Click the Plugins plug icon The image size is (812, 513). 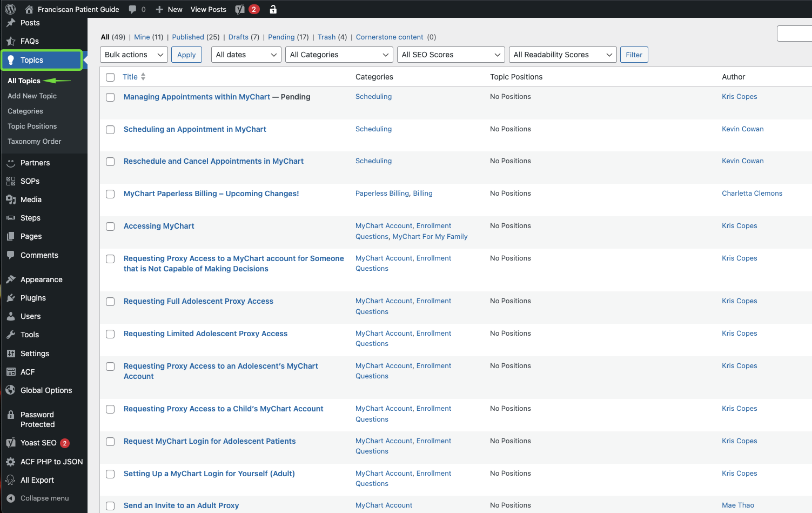[x=11, y=298]
